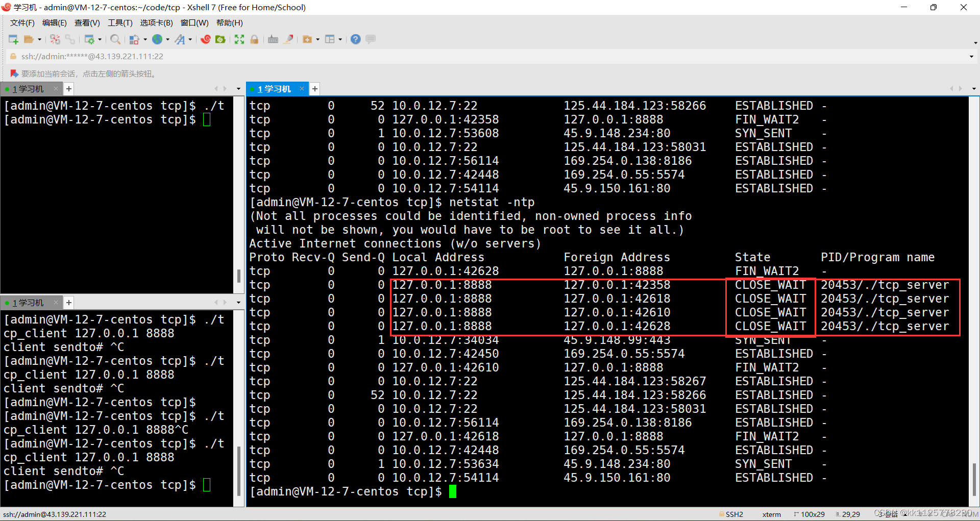Open tab list dropdown in bottom-left pane
Viewport: 980px width, 521px height.
(x=238, y=303)
